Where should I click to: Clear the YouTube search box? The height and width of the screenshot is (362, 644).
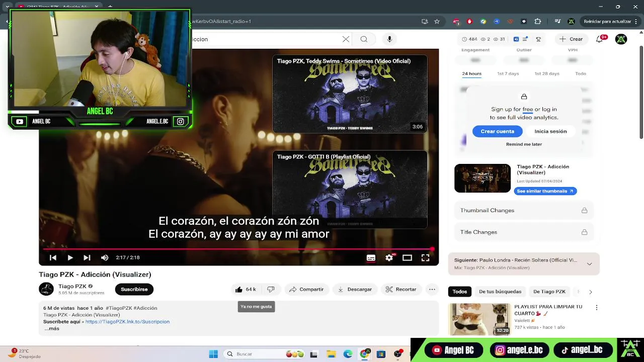click(346, 39)
